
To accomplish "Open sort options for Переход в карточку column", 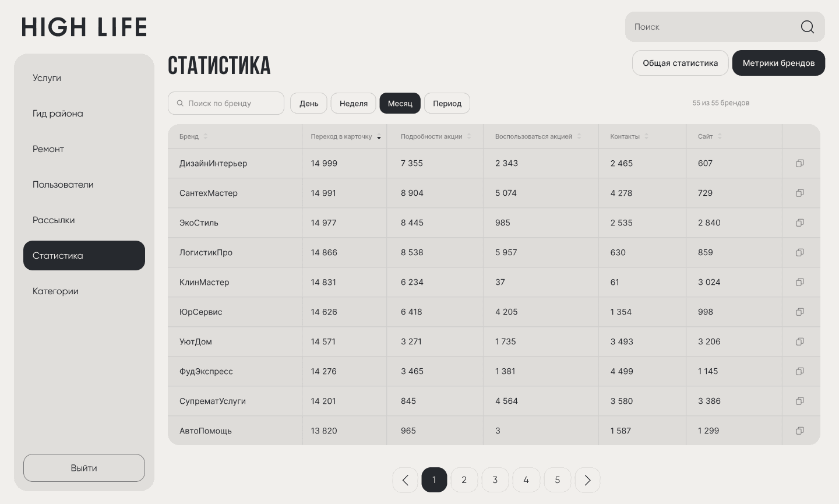I will tap(379, 138).
